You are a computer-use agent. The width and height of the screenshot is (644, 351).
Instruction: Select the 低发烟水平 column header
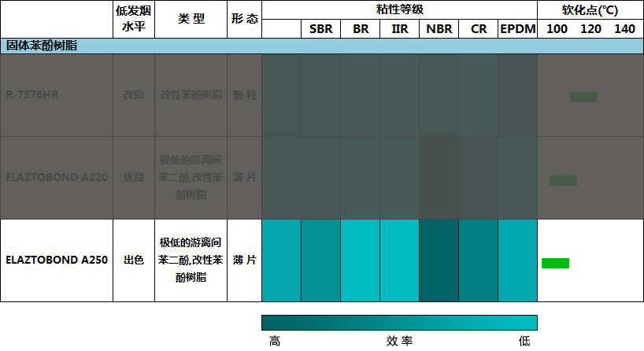coord(134,19)
